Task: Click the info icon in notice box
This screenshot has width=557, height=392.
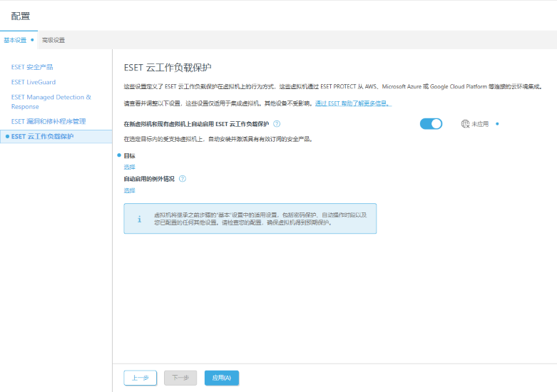Action: coord(139,219)
